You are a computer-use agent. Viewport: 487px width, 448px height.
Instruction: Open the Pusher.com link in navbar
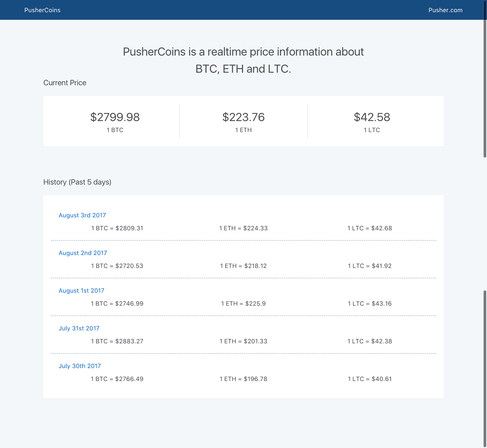click(445, 10)
